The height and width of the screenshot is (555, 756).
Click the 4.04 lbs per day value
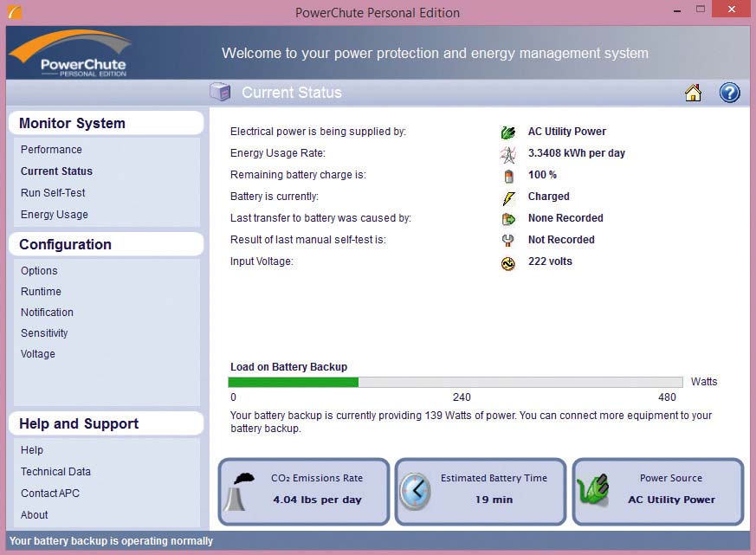[317, 500]
